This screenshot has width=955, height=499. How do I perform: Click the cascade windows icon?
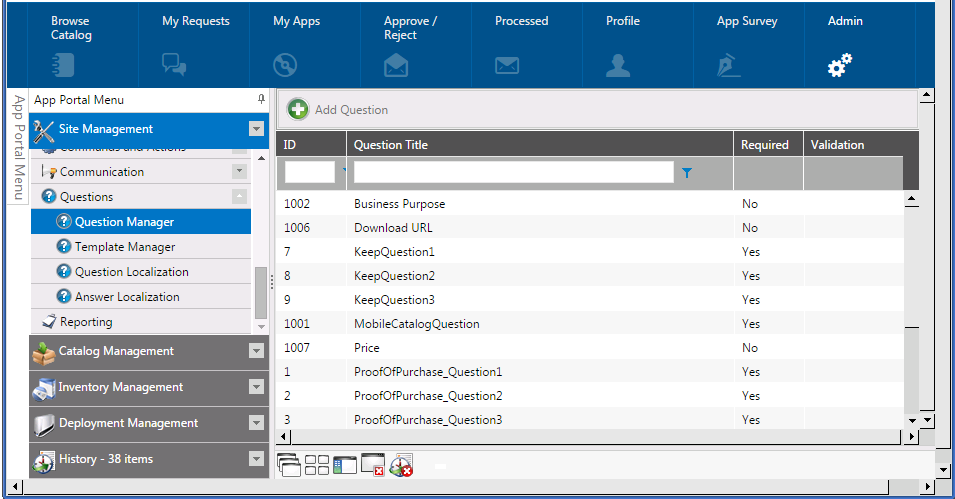pyautogui.click(x=289, y=465)
